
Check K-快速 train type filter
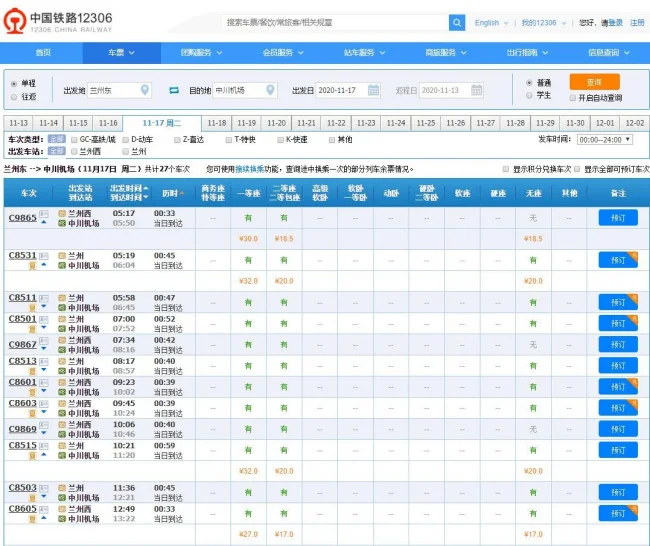pos(281,140)
